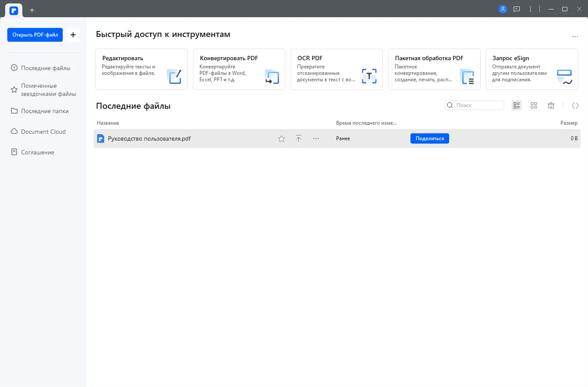Switch file list to grid view
The height and width of the screenshot is (387, 588).
coord(534,105)
